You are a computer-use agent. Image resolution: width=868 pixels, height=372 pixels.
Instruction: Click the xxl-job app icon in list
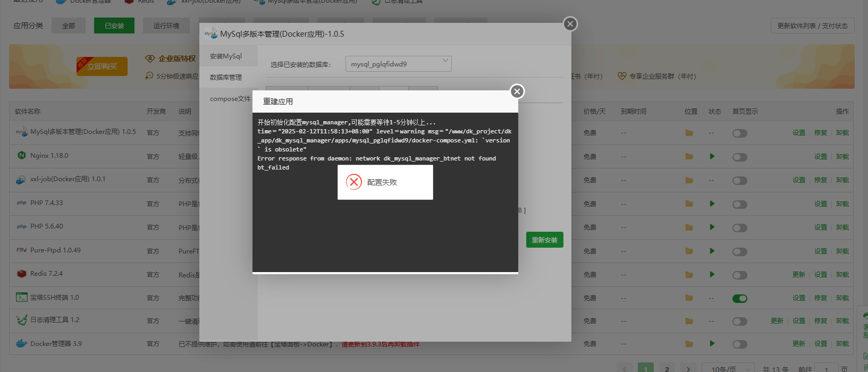click(x=21, y=180)
